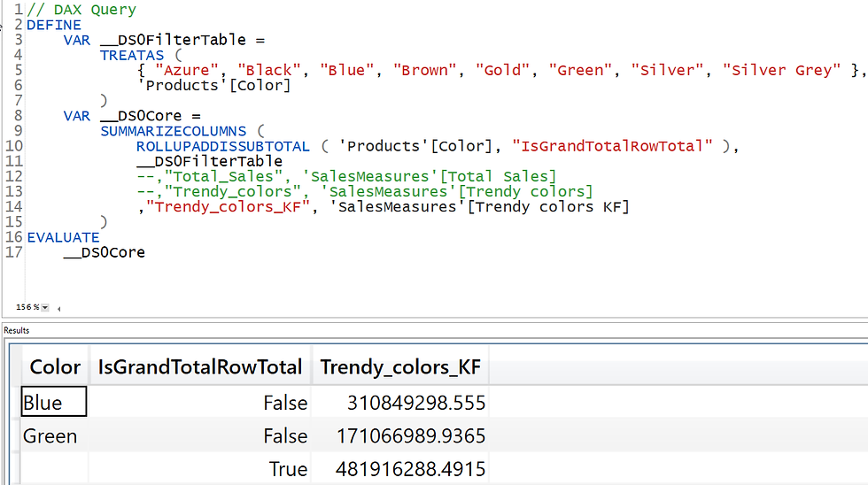Select the Results tab label
The height and width of the screenshot is (485, 868).
point(17,330)
